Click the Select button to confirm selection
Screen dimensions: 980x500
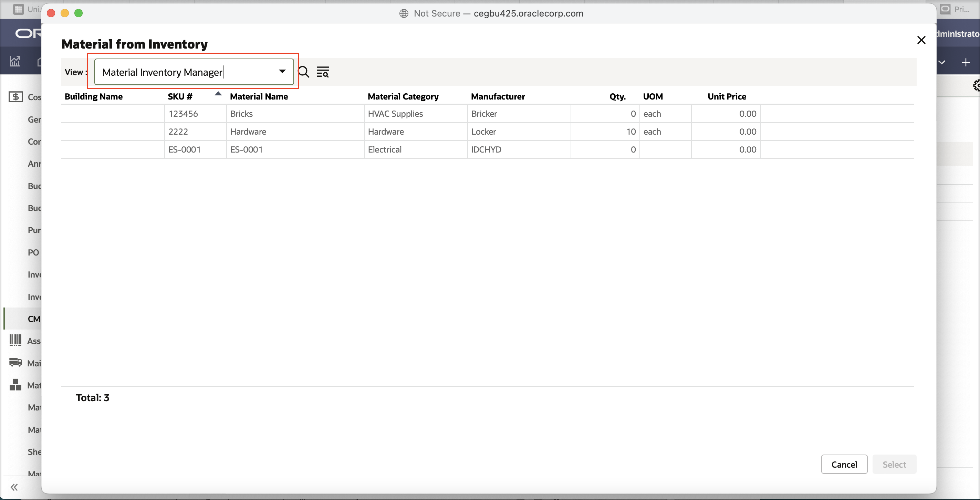(894, 463)
